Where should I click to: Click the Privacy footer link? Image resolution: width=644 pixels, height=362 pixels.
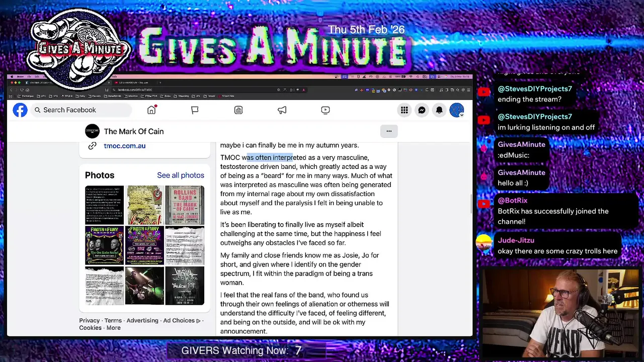[90, 321]
